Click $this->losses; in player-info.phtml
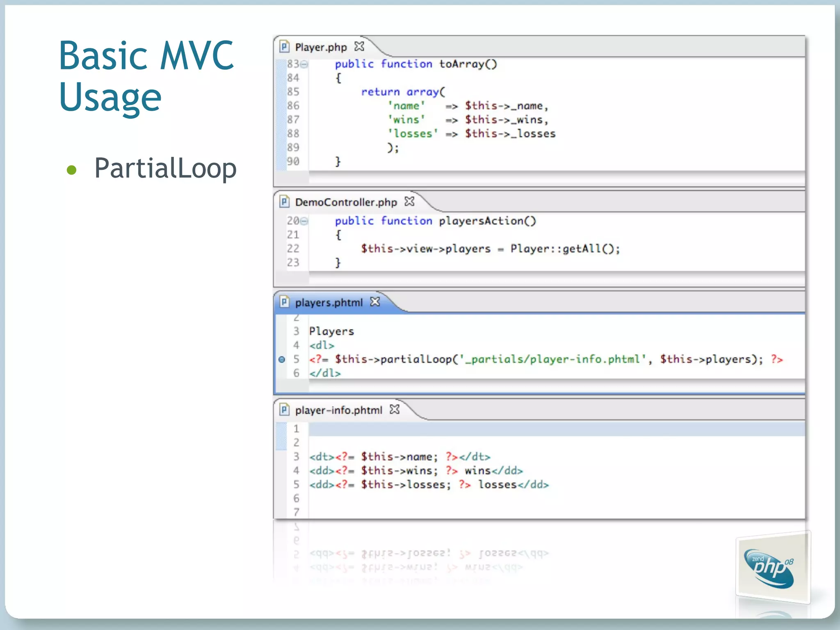This screenshot has width=840, height=630. pyautogui.click(x=406, y=485)
